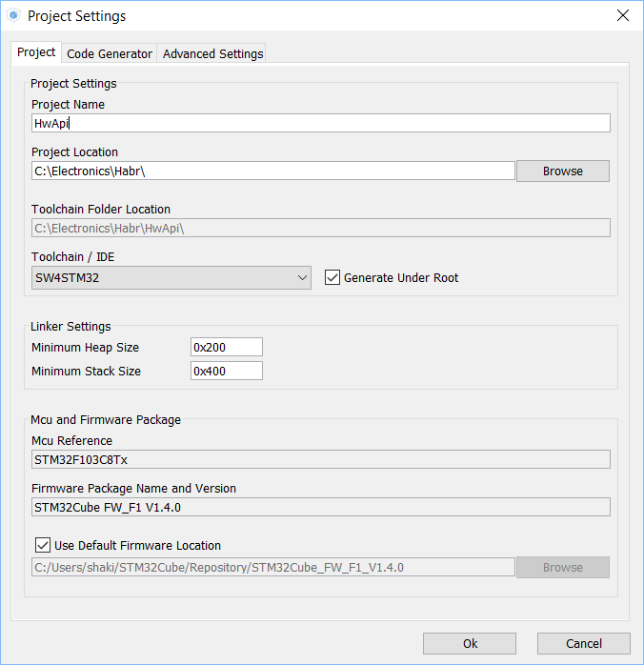644x665 pixels.
Task: Click the firmware repository path field
Action: 272,568
